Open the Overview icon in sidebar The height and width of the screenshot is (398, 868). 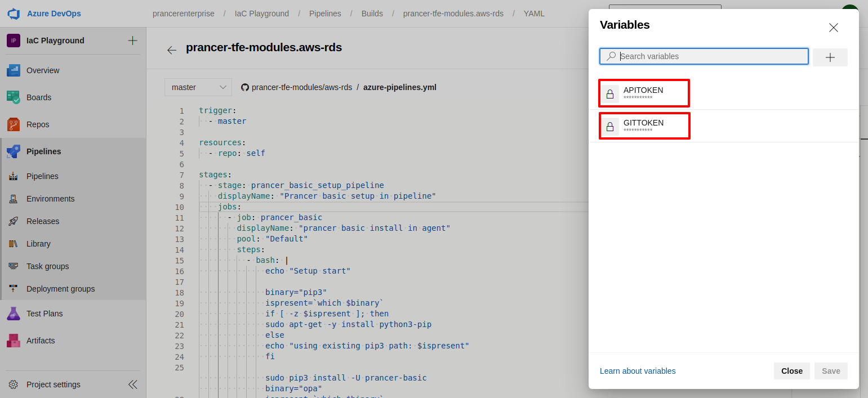click(x=14, y=70)
